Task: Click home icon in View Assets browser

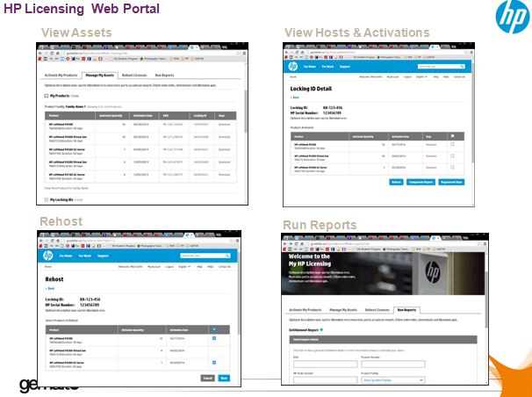Action: (x=58, y=54)
